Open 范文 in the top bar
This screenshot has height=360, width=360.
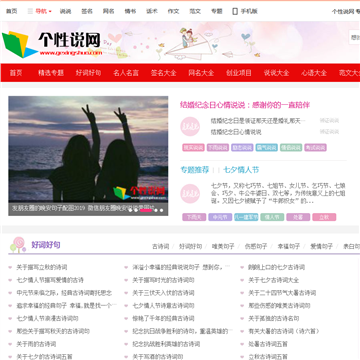[x=195, y=11]
